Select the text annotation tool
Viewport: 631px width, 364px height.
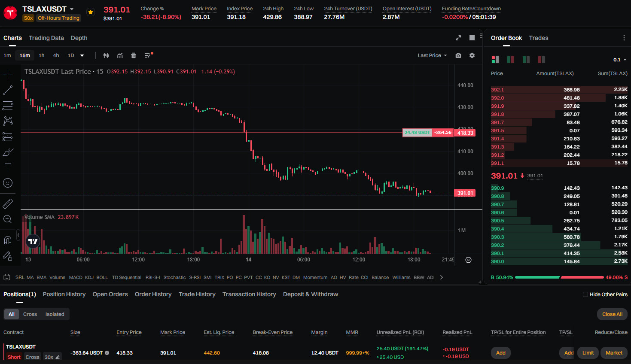[x=8, y=167]
